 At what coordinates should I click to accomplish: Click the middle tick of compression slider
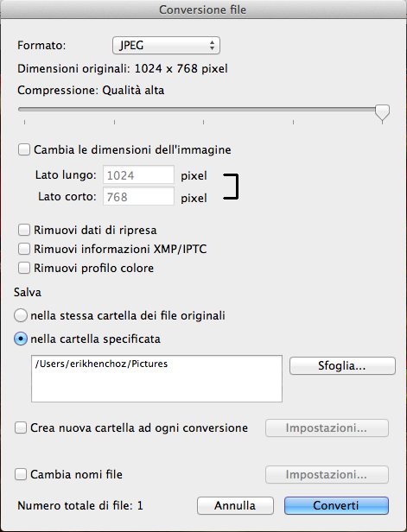pyautogui.click(x=204, y=122)
